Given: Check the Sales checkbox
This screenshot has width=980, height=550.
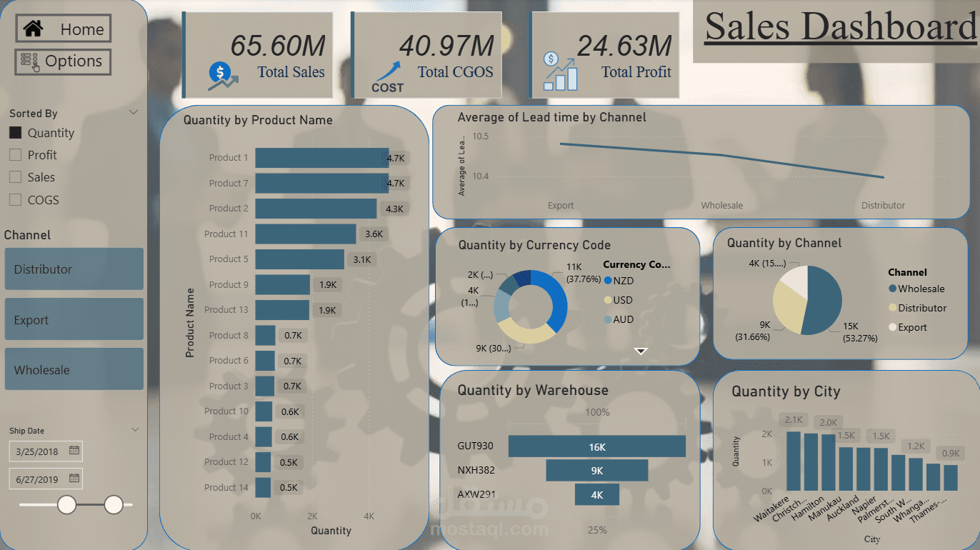Looking at the screenshot, I should pyautogui.click(x=16, y=176).
